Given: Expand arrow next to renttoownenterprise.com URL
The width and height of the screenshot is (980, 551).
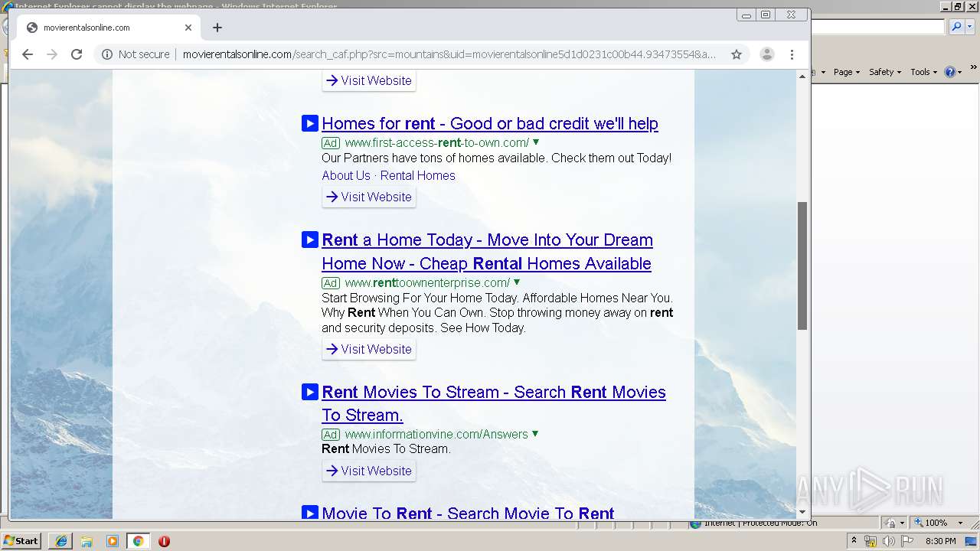Looking at the screenshot, I should pos(517,282).
